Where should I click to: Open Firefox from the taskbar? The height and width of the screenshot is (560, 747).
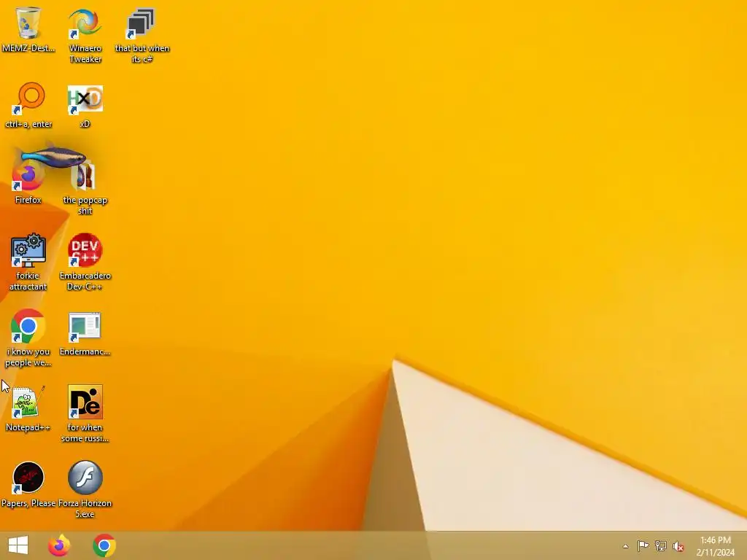pyautogui.click(x=59, y=545)
